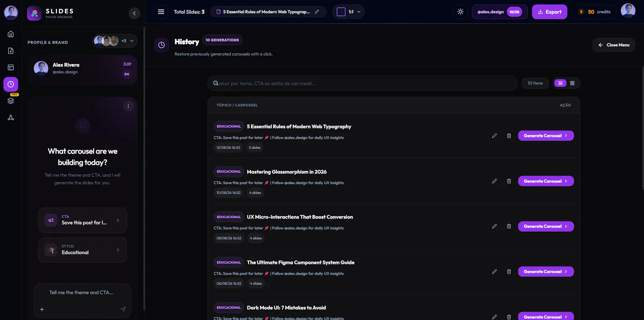Click the send arrow icon in chat box

[123, 309]
